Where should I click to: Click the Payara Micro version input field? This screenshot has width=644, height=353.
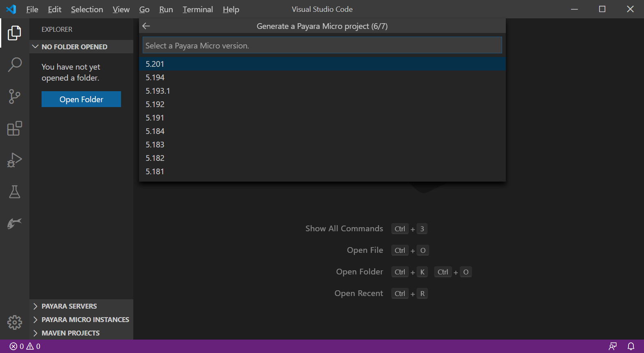[x=322, y=45]
